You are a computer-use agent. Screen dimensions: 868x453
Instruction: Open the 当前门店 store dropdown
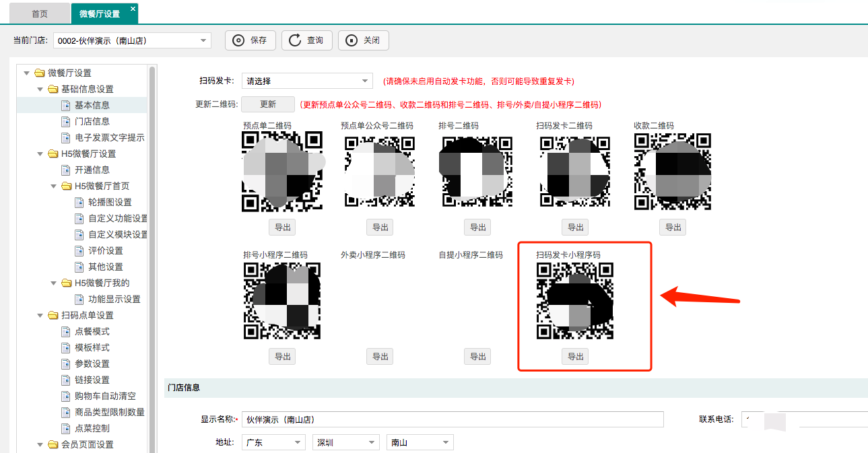click(132, 40)
